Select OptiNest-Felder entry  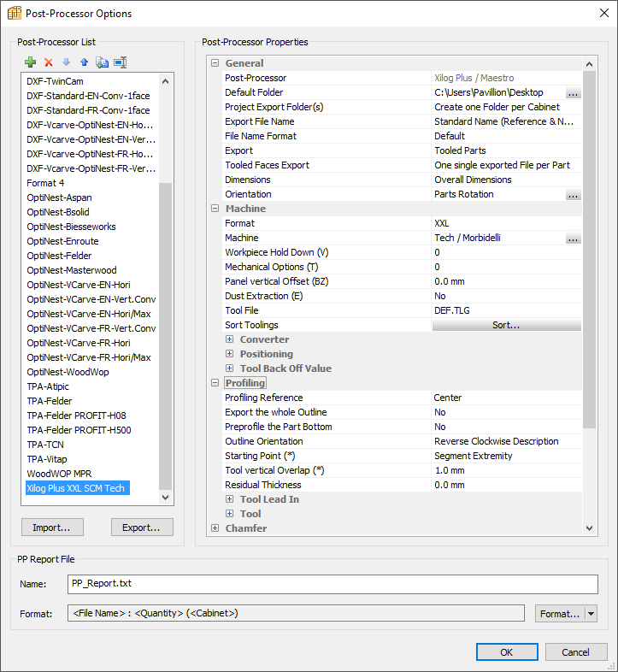pyautogui.click(x=59, y=256)
